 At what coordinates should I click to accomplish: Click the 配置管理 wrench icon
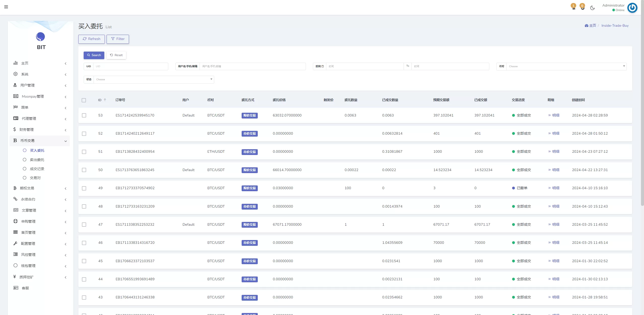16,243
